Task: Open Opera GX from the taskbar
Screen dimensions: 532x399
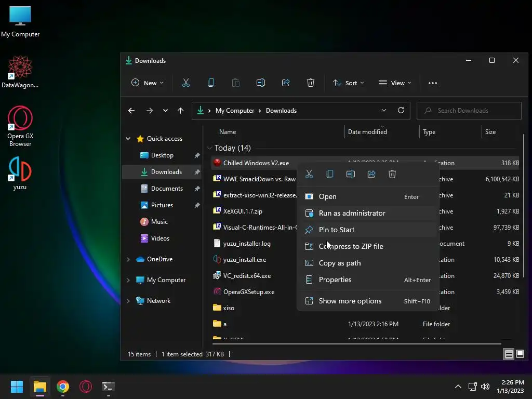Action: tap(86, 387)
